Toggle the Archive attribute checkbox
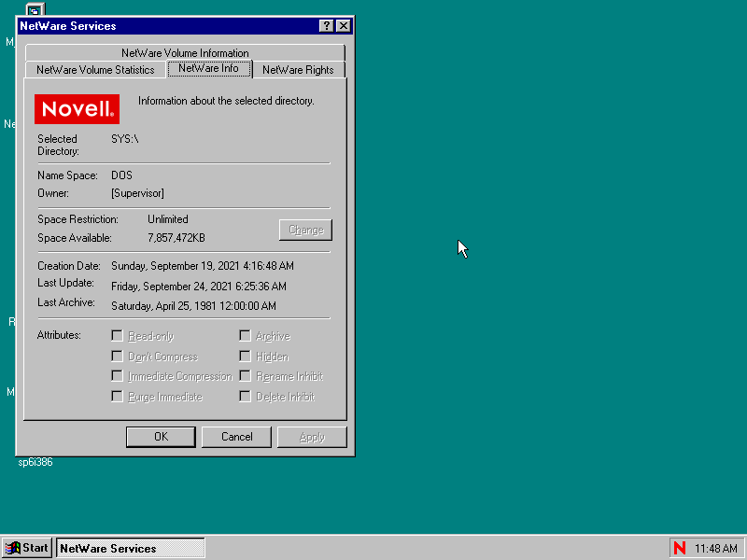 245,336
